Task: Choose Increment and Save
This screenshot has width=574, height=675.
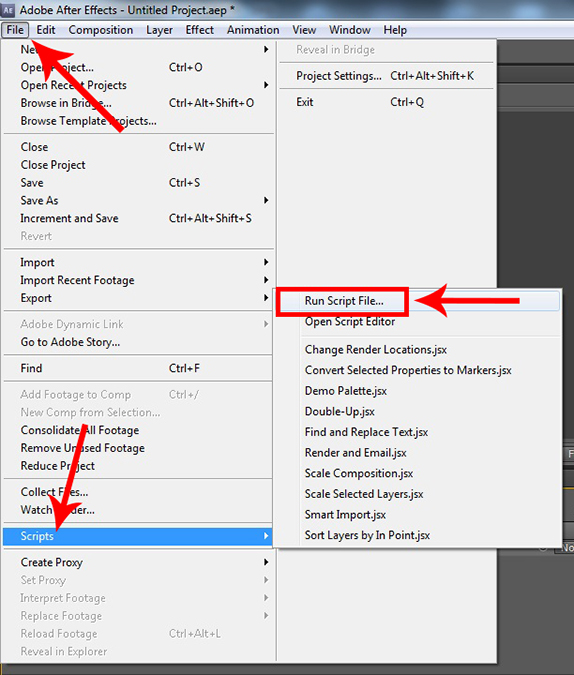Action: pyautogui.click(x=138, y=218)
